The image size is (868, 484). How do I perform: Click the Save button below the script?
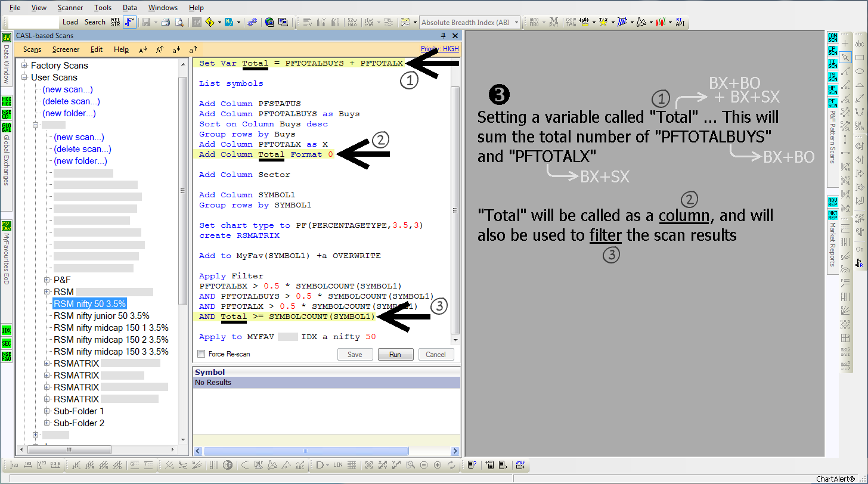(355, 354)
